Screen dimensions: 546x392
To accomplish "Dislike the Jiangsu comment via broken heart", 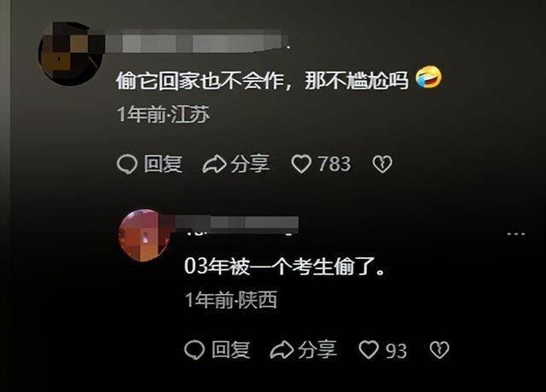I will (x=382, y=164).
